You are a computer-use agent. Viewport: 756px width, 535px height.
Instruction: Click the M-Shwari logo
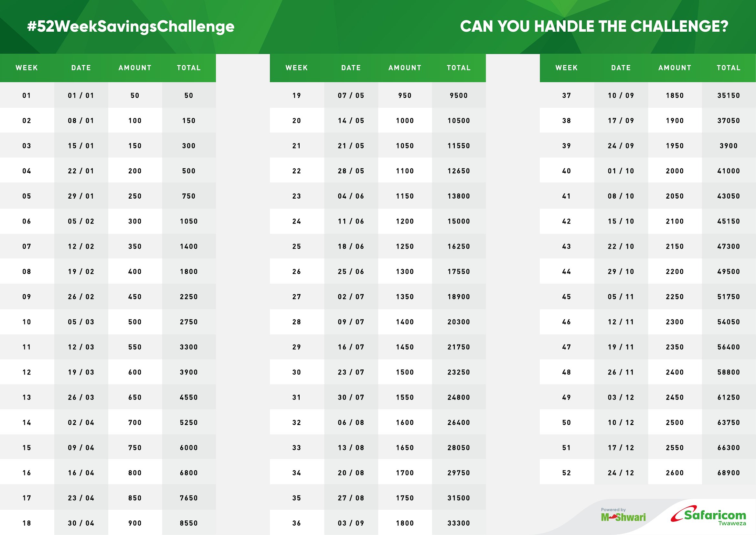pos(623,518)
